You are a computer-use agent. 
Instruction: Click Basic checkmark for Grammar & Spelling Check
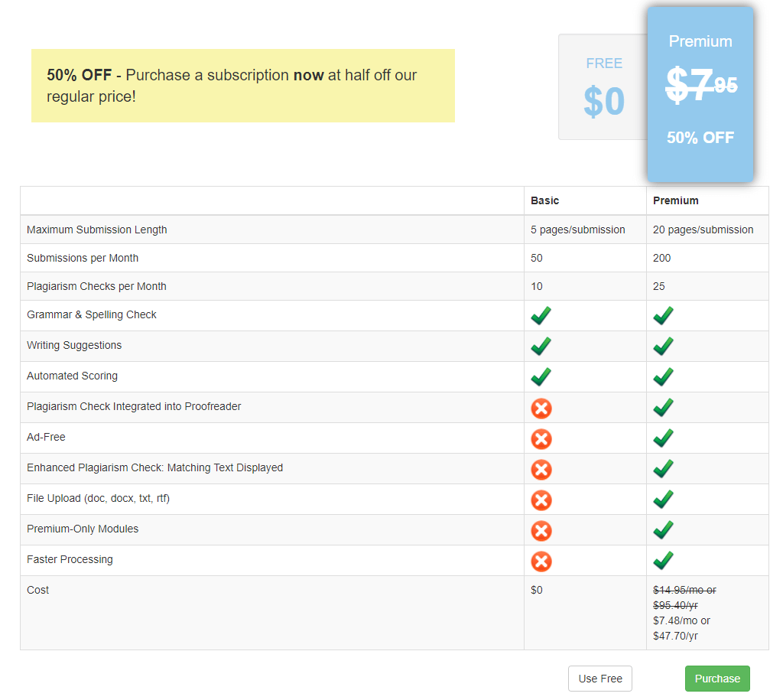tap(541, 315)
